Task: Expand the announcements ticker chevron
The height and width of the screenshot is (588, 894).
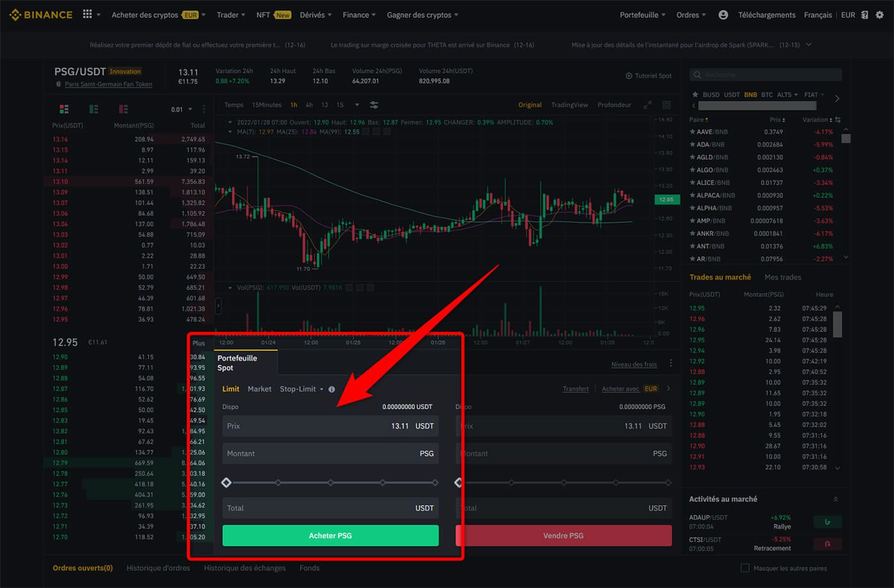Action: (x=809, y=45)
